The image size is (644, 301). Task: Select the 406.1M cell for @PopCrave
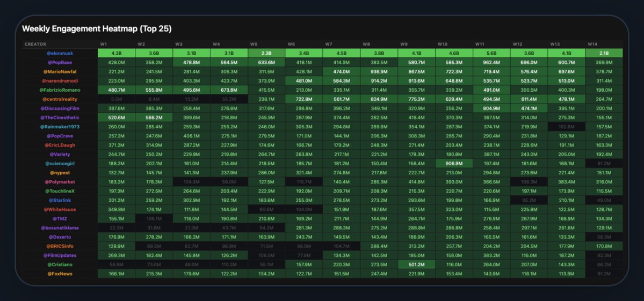point(191,136)
